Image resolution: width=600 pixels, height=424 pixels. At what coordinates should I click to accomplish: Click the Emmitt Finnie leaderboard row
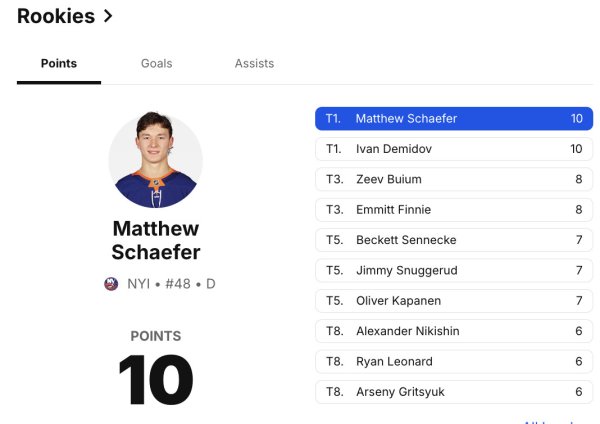click(x=454, y=210)
